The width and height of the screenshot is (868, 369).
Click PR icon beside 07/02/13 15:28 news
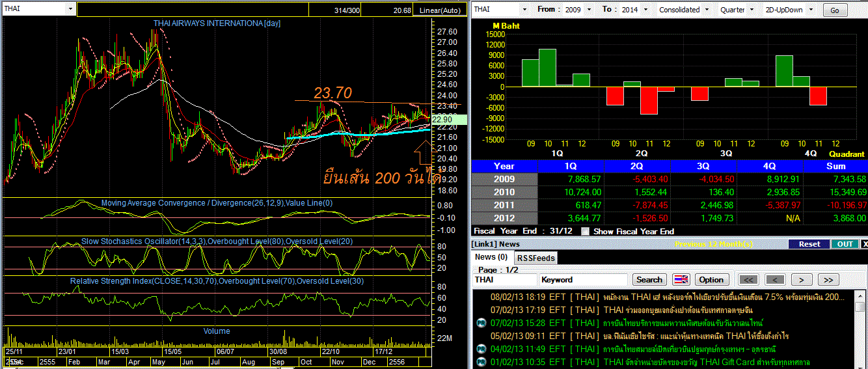(481, 323)
